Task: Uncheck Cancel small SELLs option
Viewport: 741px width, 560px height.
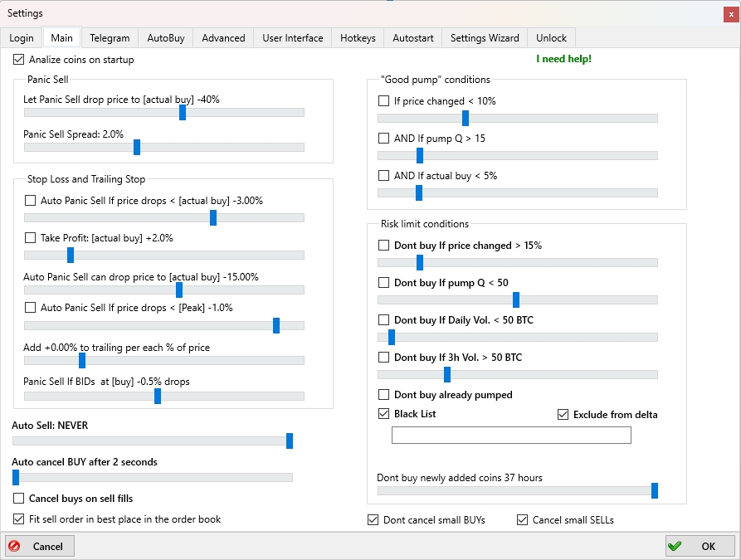Action: (x=522, y=520)
